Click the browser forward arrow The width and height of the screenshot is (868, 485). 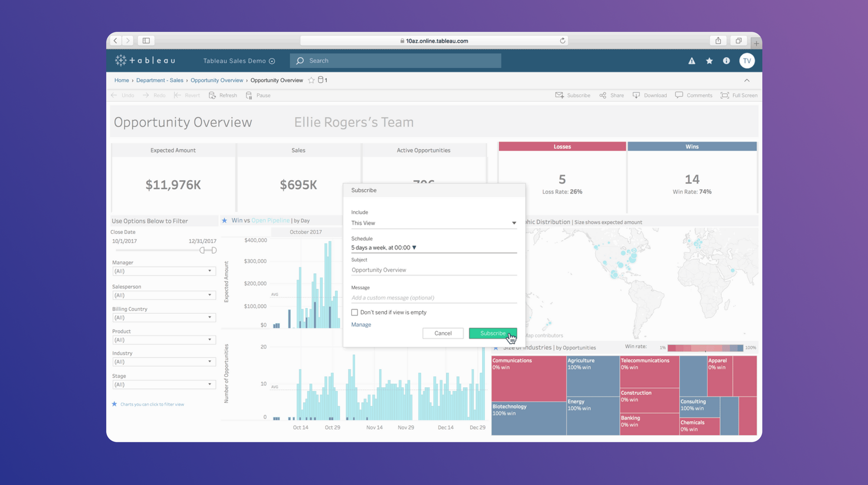click(x=128, y=41)
